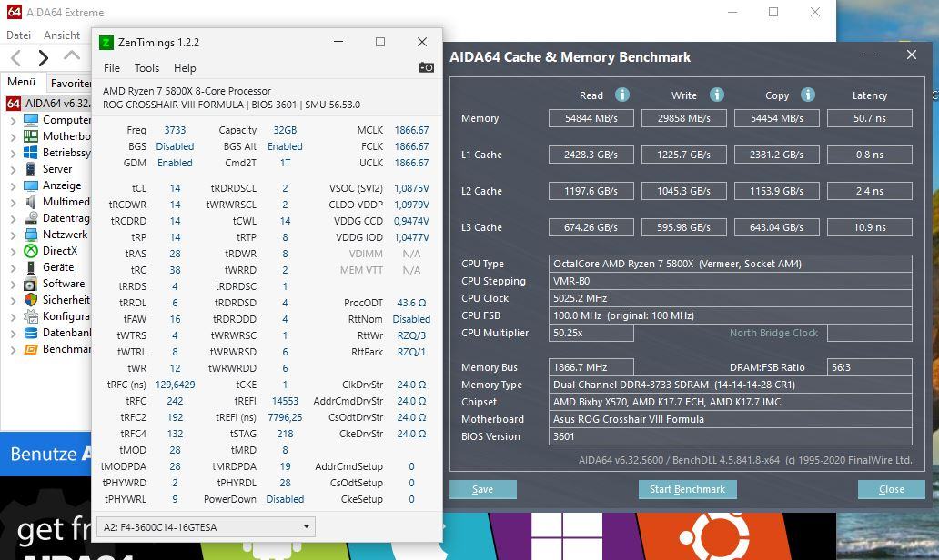
Task: Take screenshot with ZenTimings camera icon
Action: tap(427, 67)
